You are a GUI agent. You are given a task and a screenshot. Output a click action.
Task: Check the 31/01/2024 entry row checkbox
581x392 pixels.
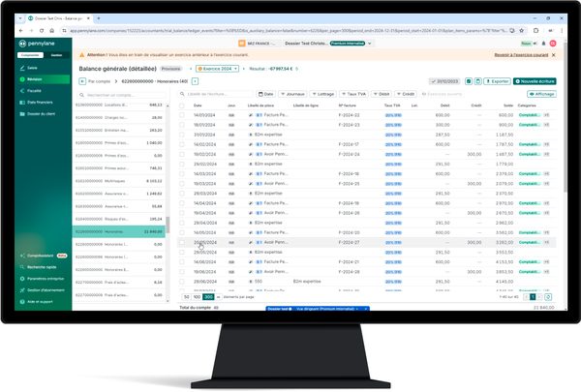click(182, 135)
